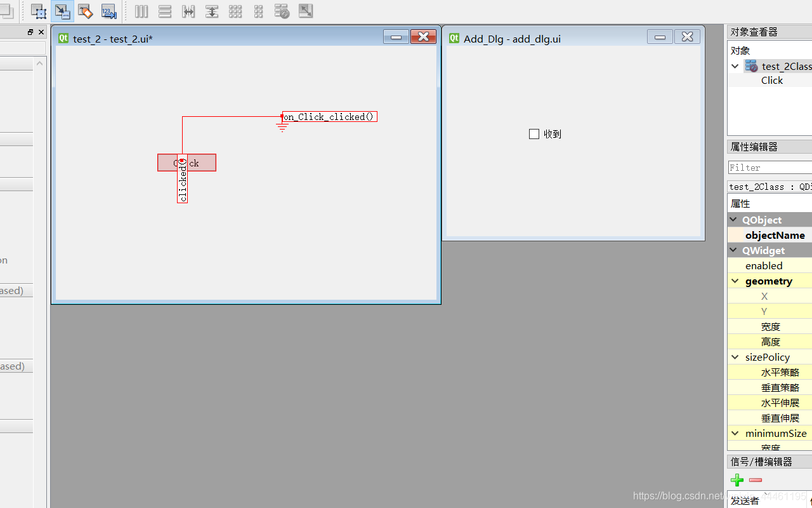
Task: Collapse the test_2Class tree node
Action: click(735, 66)
